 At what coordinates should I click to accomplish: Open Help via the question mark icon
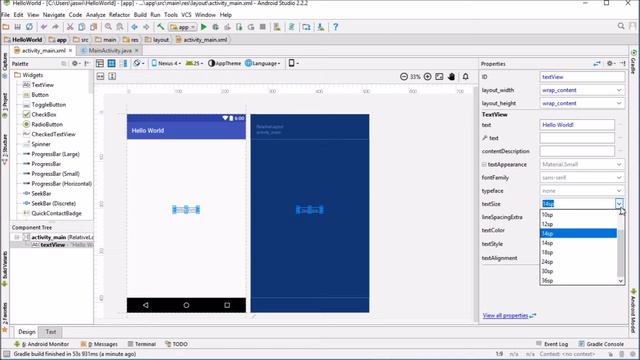336,27
